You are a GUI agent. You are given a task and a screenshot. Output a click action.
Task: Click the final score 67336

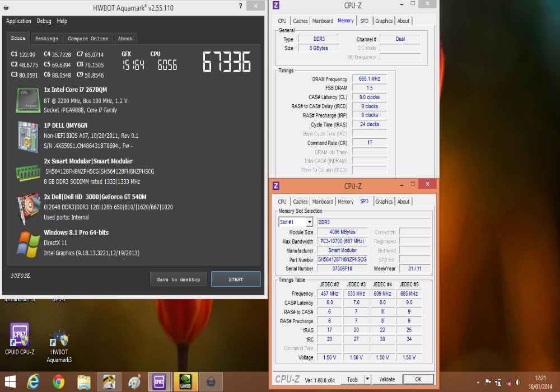(x=227, y=62)
